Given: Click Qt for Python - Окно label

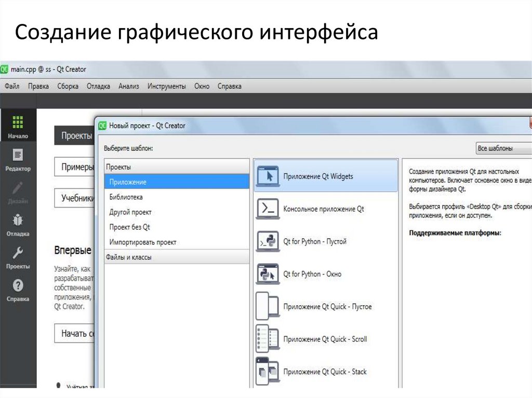Looking at the screenshot, I should pyautogui.click(x=312, y=274).
